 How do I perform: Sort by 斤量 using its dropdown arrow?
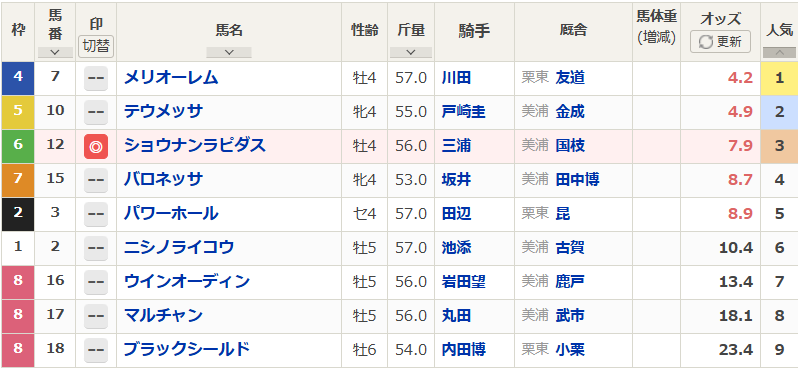pyautogui.click(x=411, y=52)
